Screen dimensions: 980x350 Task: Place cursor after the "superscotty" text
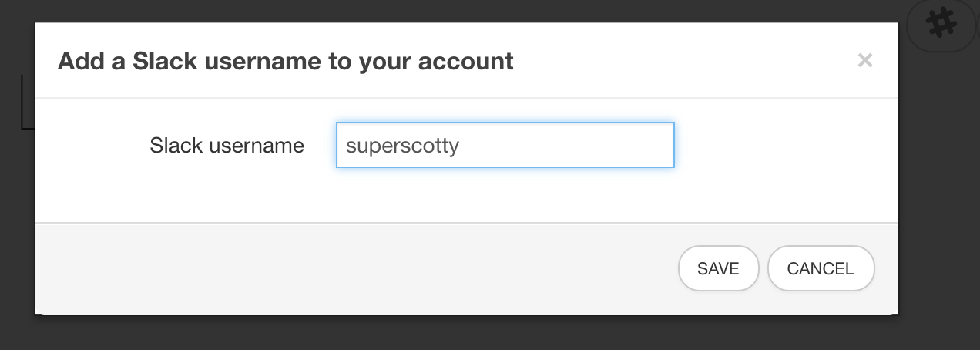coord(461,145)
